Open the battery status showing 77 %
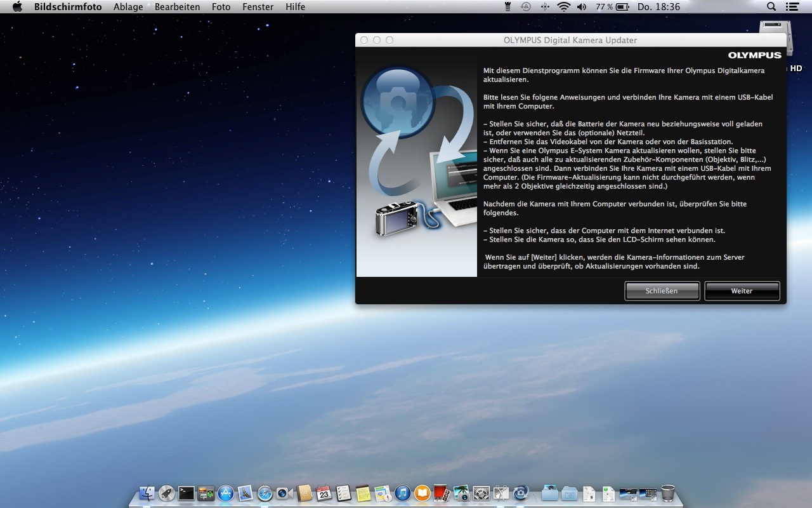Image resolution: width=812 pixels, height=508 pixels. [613, 7]
